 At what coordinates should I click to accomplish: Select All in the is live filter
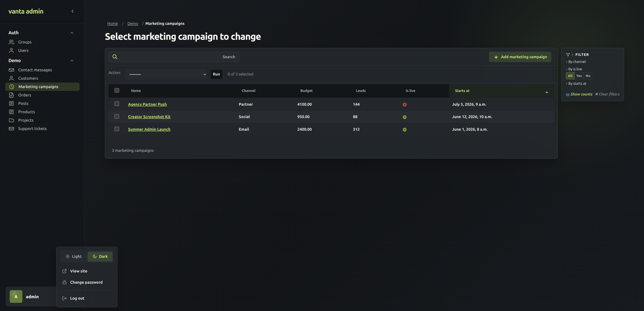570,76
